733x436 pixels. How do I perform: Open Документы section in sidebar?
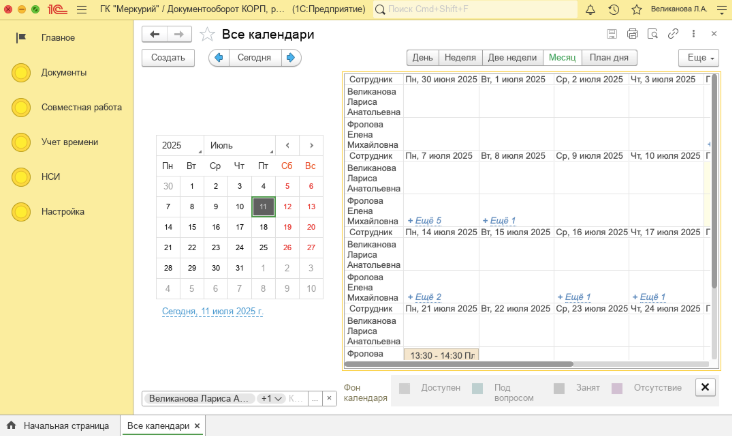point(63,73)
